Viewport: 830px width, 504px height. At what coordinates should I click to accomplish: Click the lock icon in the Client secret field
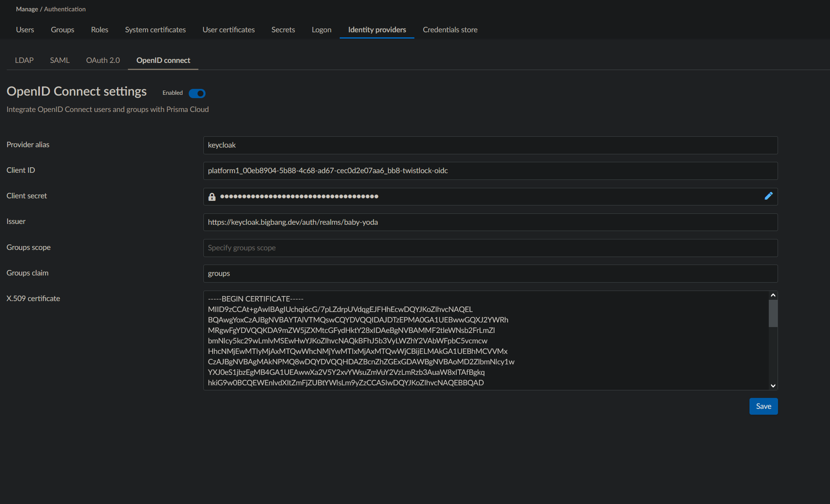(x=212, y=196)
